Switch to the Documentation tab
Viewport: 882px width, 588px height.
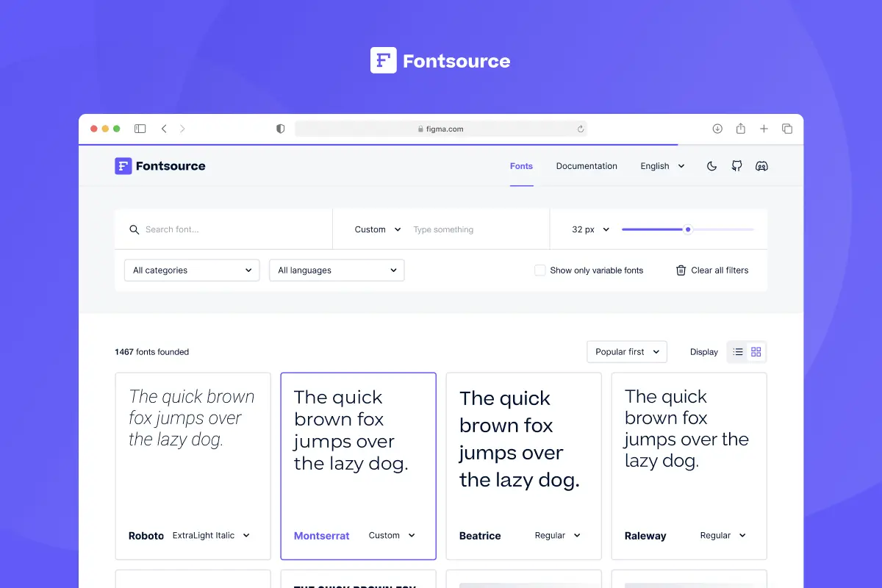tap(587, 165)
